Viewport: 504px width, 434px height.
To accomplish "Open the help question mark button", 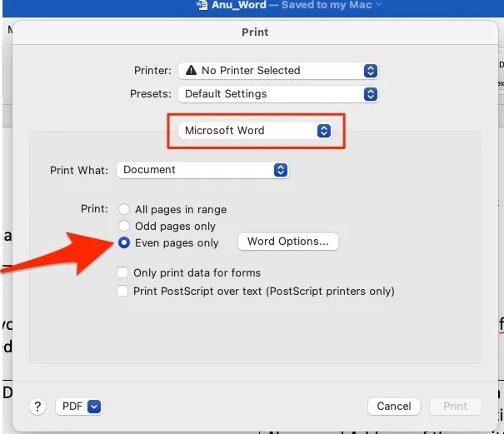I will [x=37, y=407].
